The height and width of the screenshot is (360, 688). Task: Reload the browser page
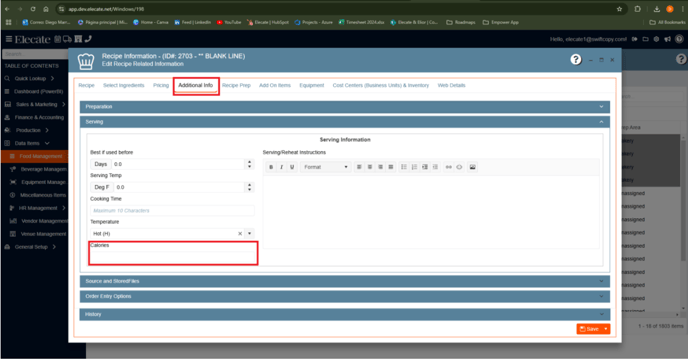pyautogui.click(x=33, y=9)
